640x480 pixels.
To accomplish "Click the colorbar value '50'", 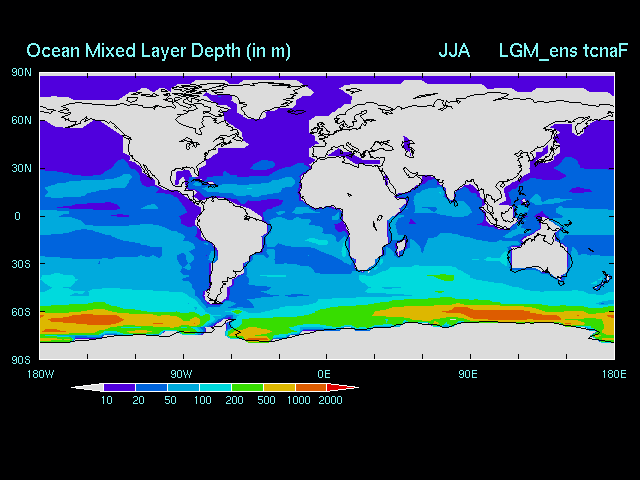I will click(170, 400).
